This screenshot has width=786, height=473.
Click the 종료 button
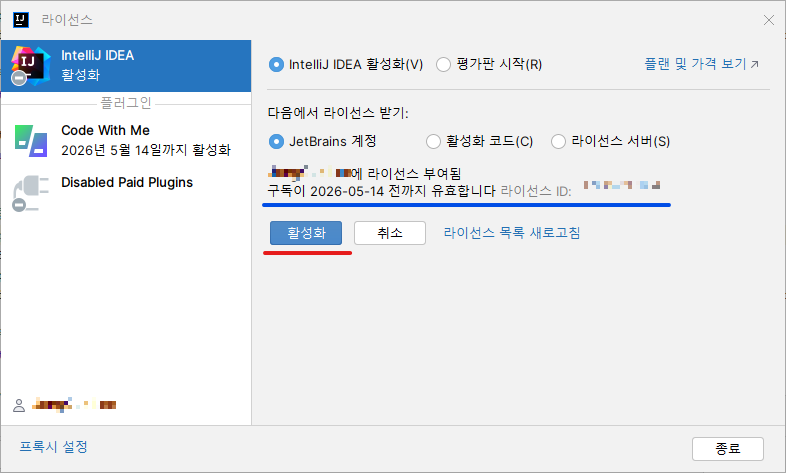coord(728,448)
